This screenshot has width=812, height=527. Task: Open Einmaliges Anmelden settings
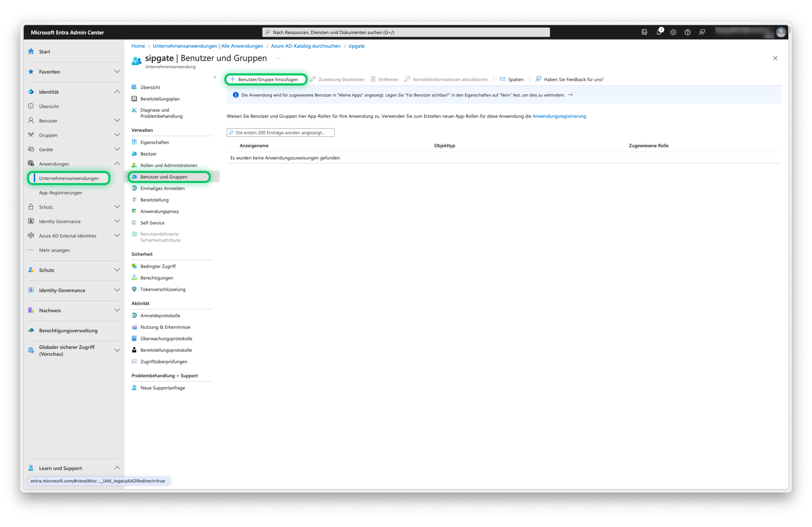click(x=162, y=188)
